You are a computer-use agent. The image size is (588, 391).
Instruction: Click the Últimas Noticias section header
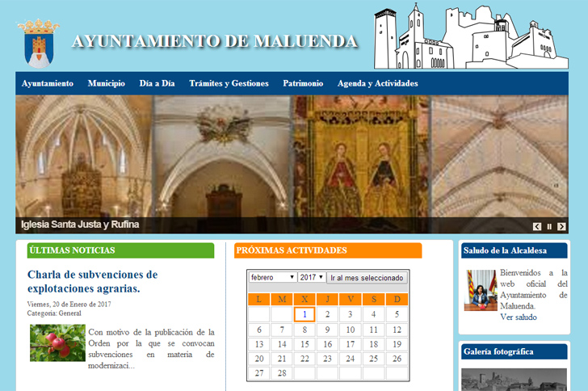coord(121,250)
